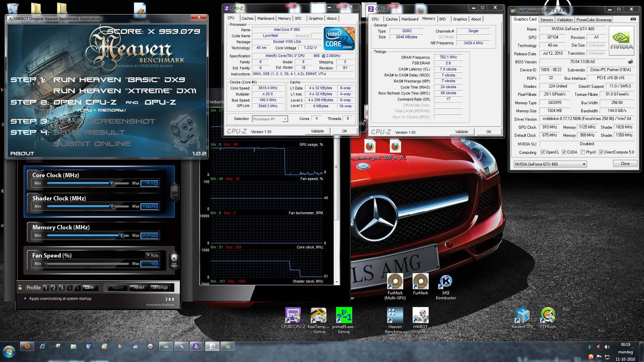Launch FTPRush desktop shortcut

point(548,318)
